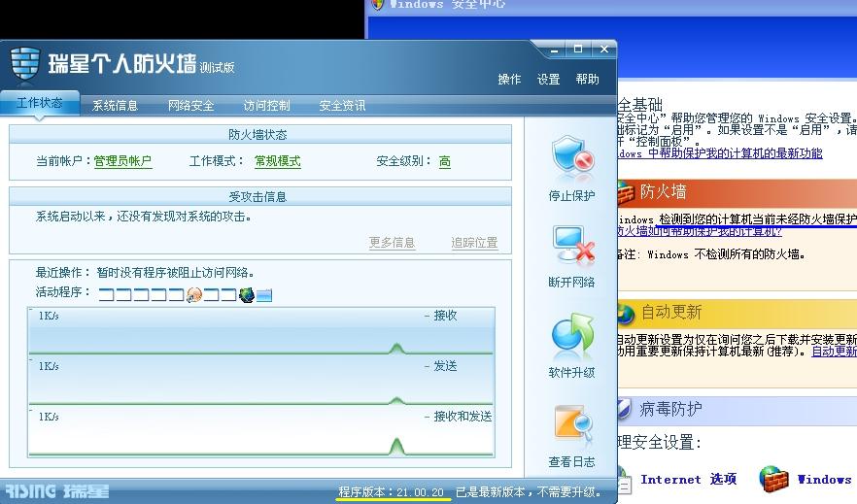Select the globe program icon in 活动程序
This screenshot has width=857, height=504.
[x=247, y=295]
